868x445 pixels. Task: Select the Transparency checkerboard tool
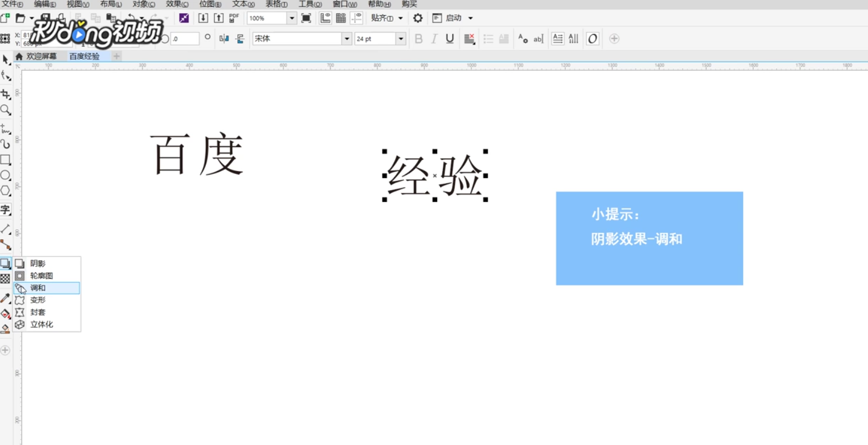coord(6,278)
